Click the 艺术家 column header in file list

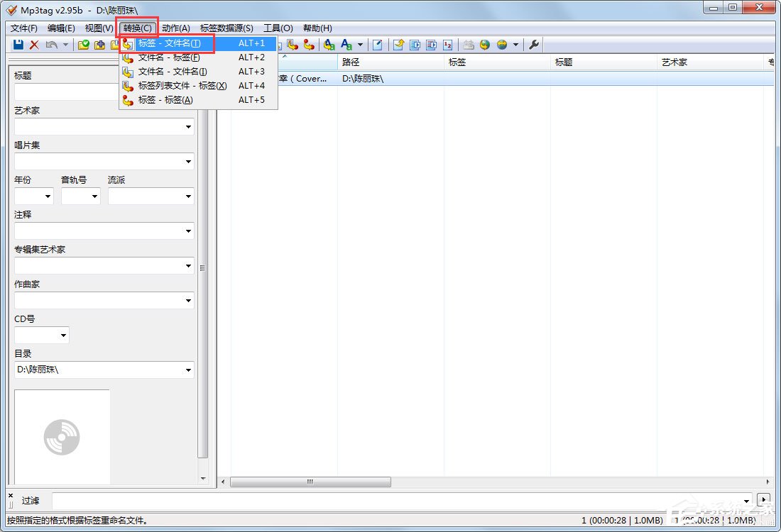710,62
